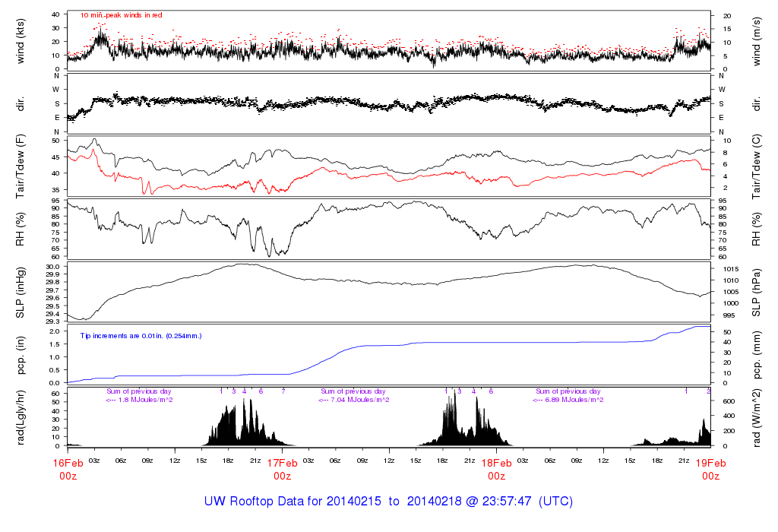Select the "pcp. (mm)" axis label
This screenshot has width=778, height=532.
click(x=756, y=355)
